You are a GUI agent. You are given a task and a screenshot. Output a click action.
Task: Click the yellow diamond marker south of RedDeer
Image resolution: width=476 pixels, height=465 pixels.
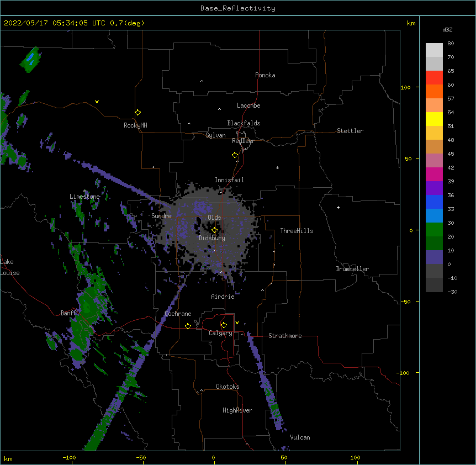pos(235,155)
